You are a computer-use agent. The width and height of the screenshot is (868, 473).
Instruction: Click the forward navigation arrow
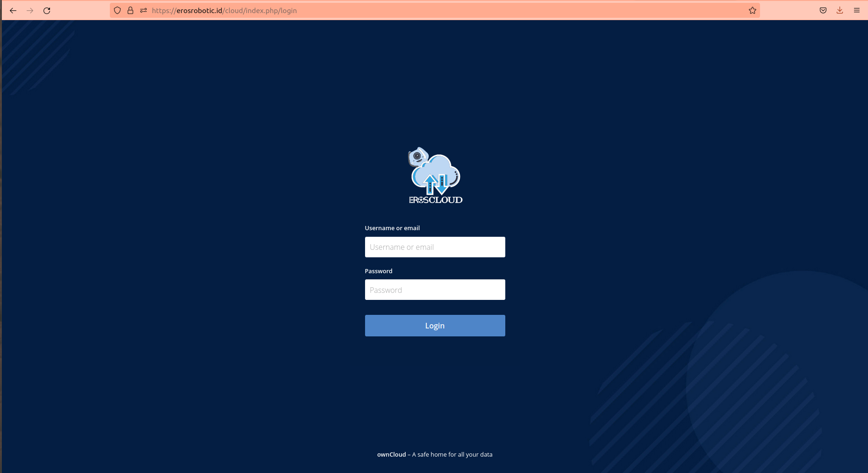point(30,10)
